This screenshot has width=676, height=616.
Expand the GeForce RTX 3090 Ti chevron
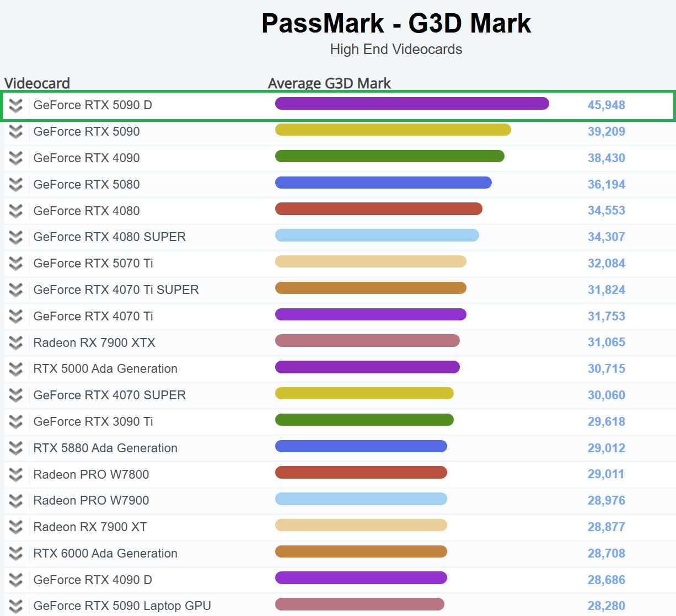click(x=15, y=422)
